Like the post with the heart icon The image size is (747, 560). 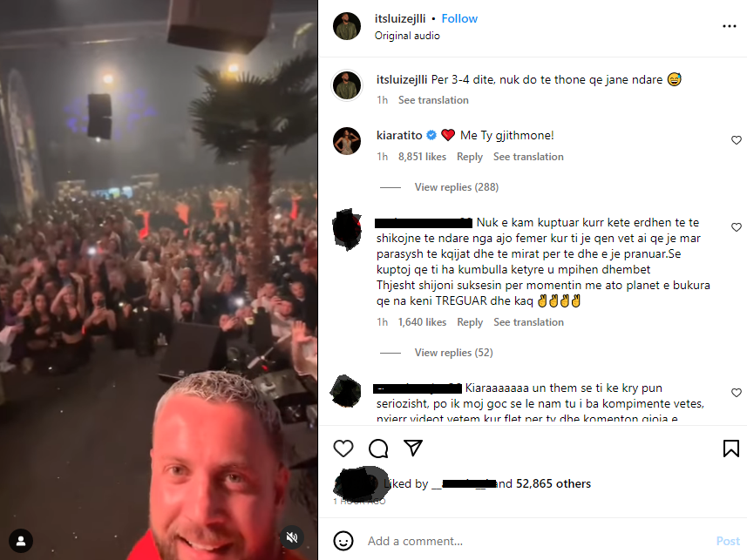343,449
